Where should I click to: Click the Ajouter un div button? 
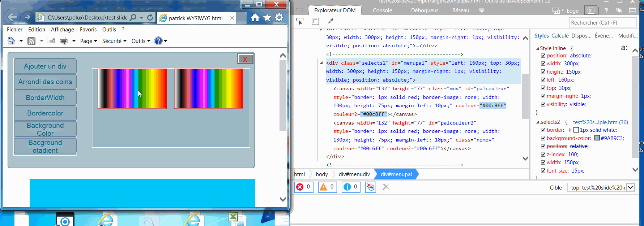click(45, 66)
